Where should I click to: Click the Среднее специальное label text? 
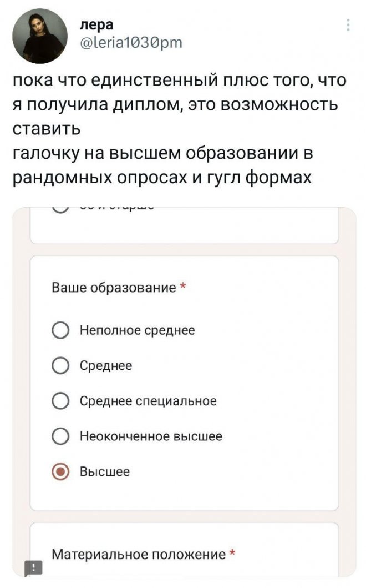tap(148, 401)
